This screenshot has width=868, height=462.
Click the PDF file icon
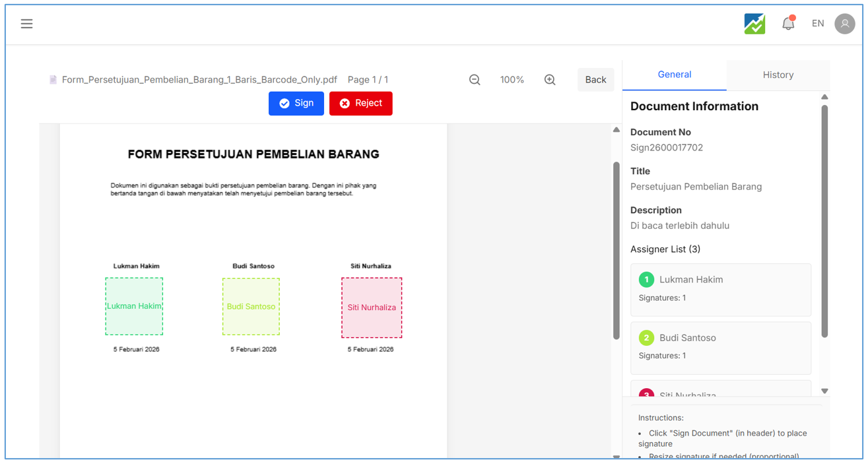(x=53, y=80)
